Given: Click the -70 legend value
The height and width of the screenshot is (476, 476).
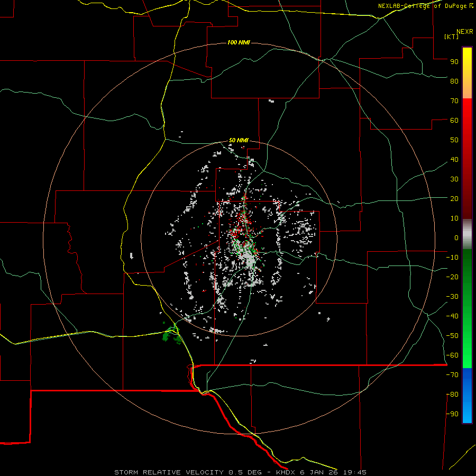Looking at the screenshot, I should (x=452, y=375).
